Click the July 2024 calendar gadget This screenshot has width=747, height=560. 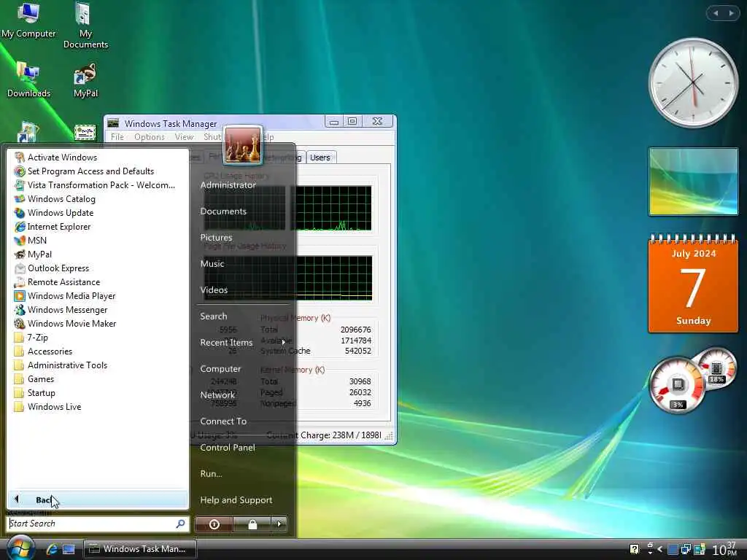pos(693,283)
